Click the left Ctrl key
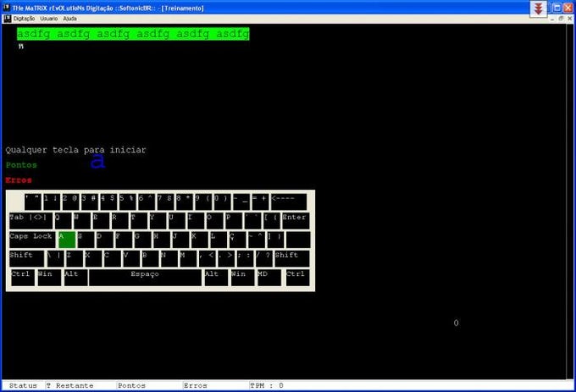This screenshot has width=576, height=392. [23, 278]
